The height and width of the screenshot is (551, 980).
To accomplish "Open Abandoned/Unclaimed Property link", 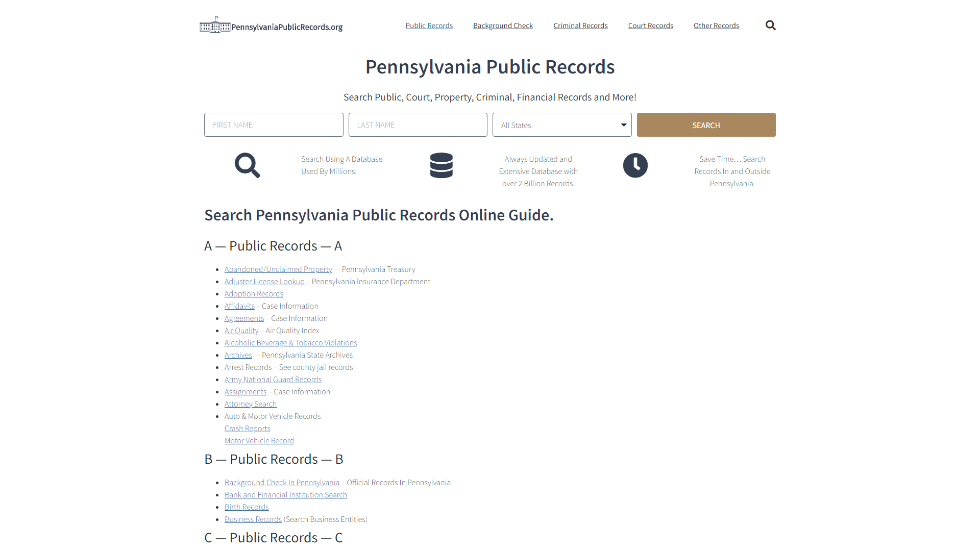I will 278,269.
